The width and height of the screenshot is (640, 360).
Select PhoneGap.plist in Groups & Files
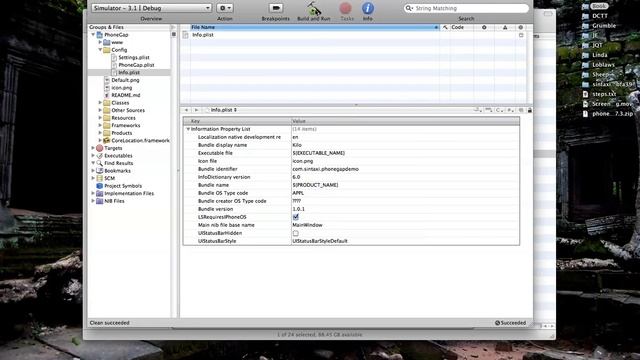point(136,65)
